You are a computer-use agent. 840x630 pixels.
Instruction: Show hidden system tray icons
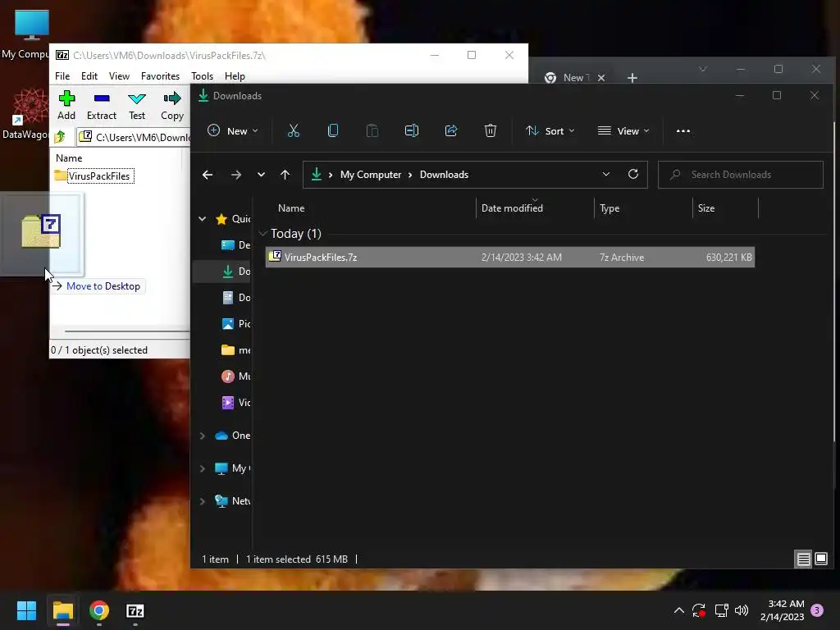pos(678,610)
